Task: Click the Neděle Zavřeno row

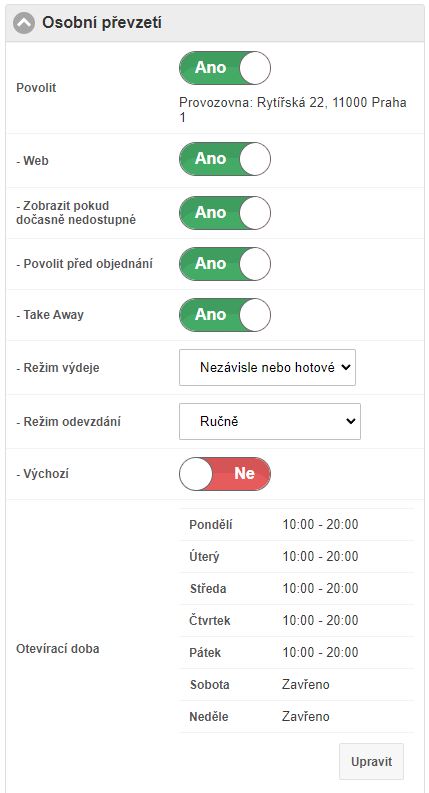Action: [x=296, y=717]
